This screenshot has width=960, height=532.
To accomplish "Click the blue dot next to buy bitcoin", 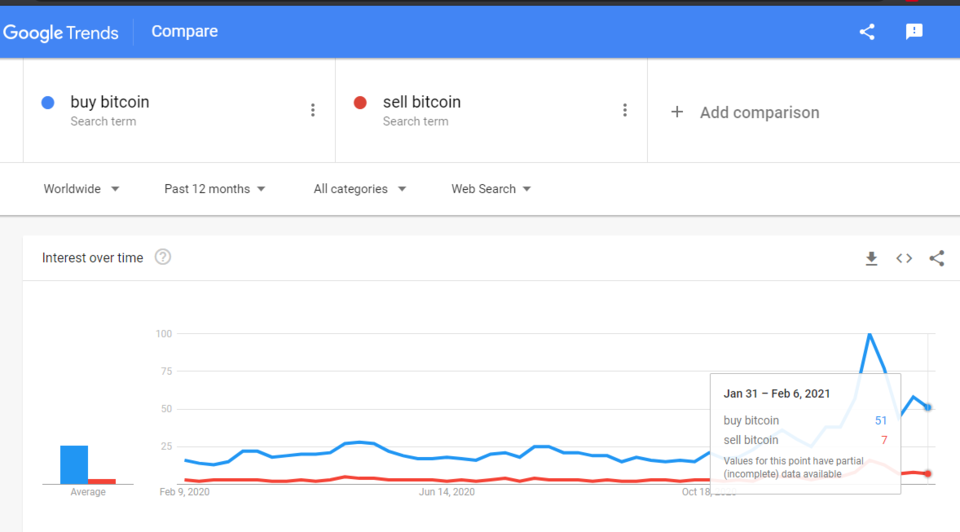I will click(48, 102).
